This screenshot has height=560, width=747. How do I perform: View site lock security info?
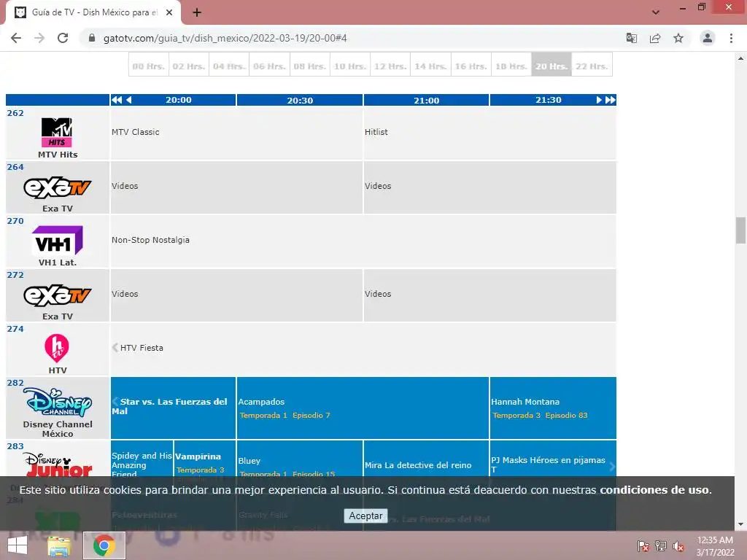pyautogui.click(x=92, y=38)
